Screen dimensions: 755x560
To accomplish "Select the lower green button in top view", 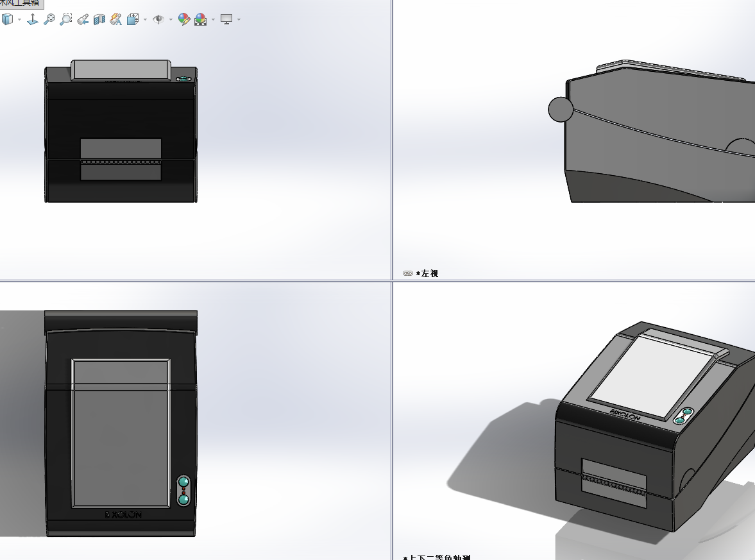I will 183,499.
